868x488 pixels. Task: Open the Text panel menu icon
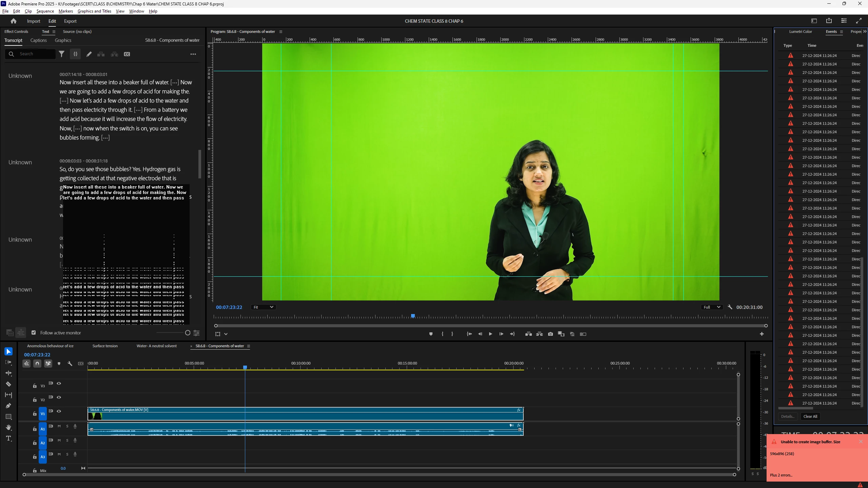(x=54, y=32)
